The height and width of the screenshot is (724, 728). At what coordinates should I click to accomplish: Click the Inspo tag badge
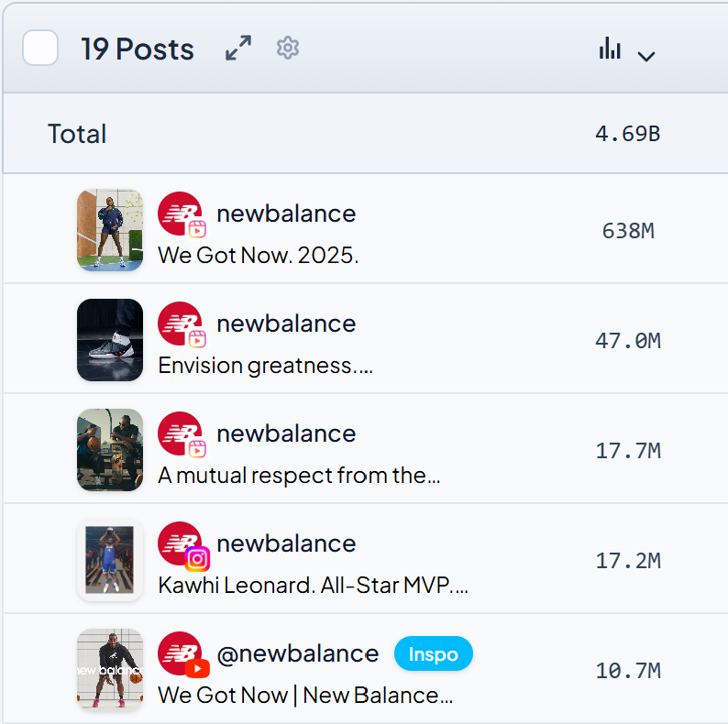point(434,653)
